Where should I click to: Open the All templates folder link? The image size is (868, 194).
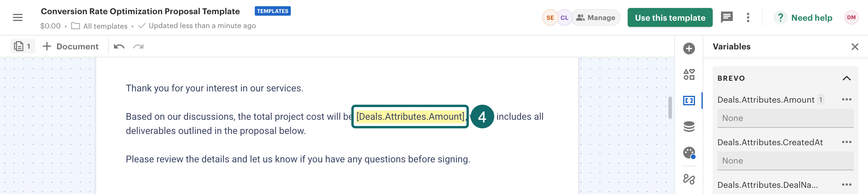point(105,26)
